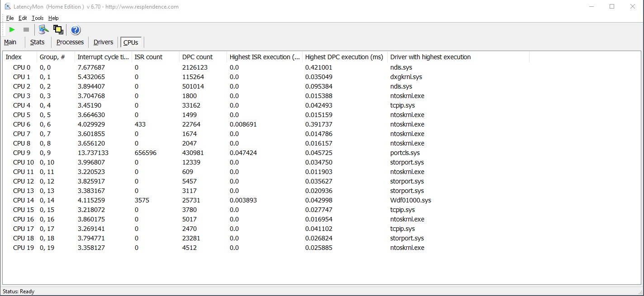The height and width of the screenshot is (296, 644).
Task: Sort by the DPC count column header
Action: click(203, 57)
